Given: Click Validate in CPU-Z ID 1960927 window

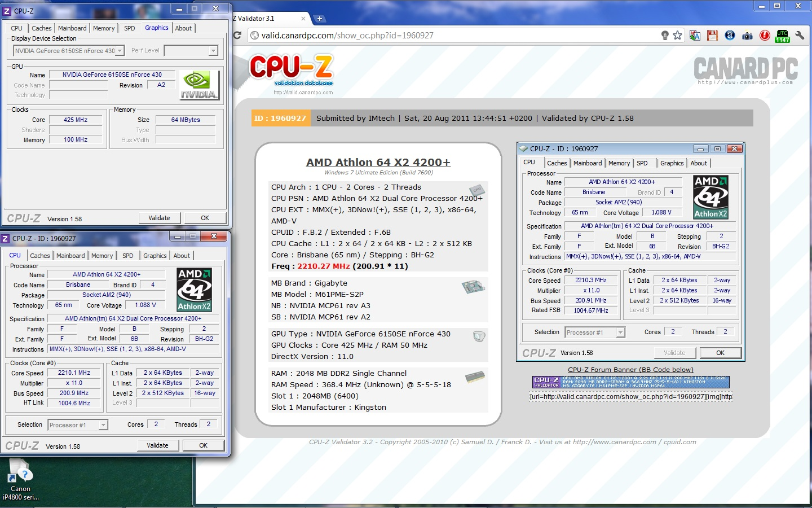Looking at the screenshot, I should 157,445.
